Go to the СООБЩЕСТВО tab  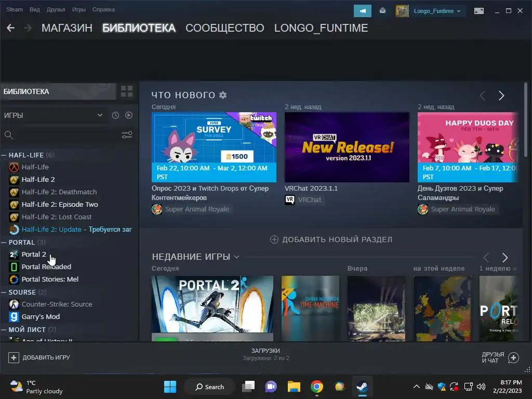tap(224, 28)
